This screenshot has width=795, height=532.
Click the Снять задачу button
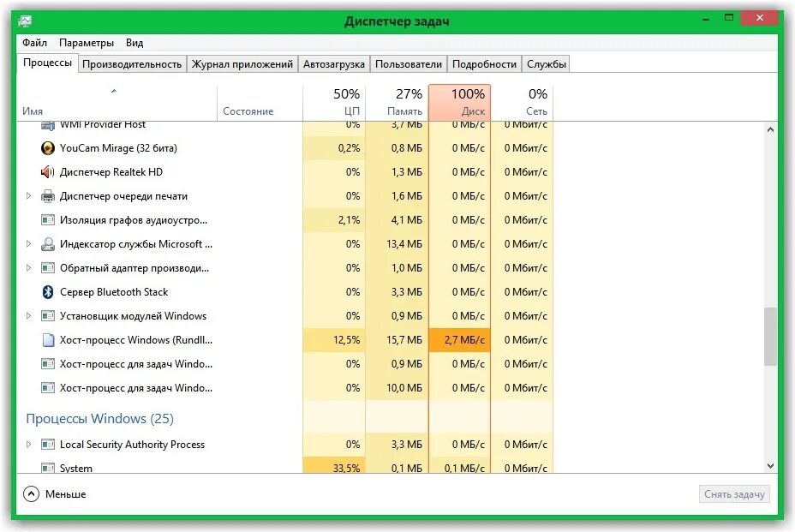coord(734,494)
